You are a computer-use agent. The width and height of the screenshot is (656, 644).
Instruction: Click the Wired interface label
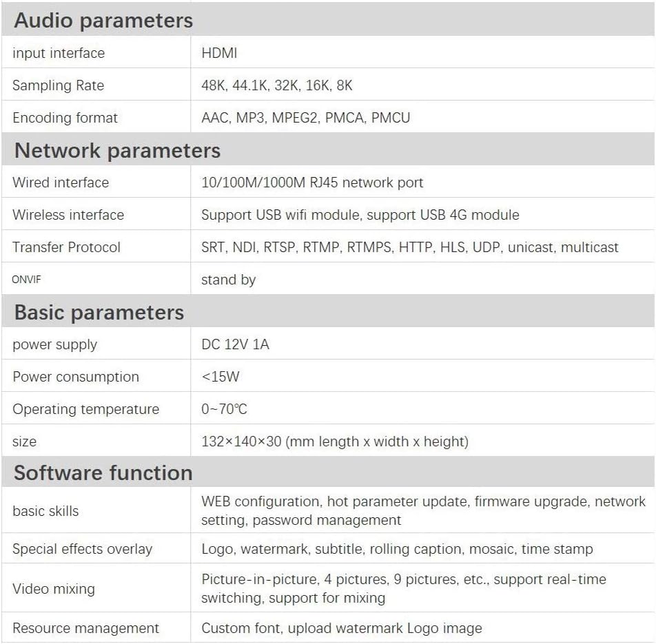tap(61, 183)
